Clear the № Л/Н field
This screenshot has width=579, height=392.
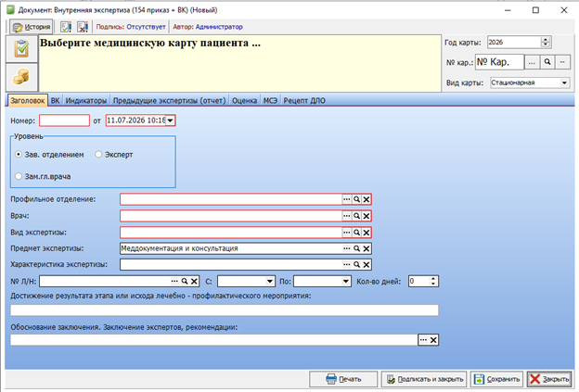pyautogui.click(x=194, y=282)
